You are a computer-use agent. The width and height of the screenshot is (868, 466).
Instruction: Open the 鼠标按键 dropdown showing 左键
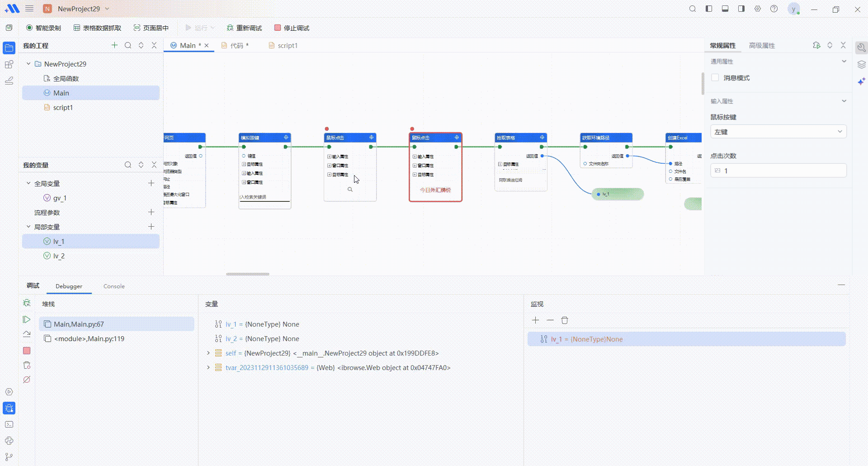point(778,132)
